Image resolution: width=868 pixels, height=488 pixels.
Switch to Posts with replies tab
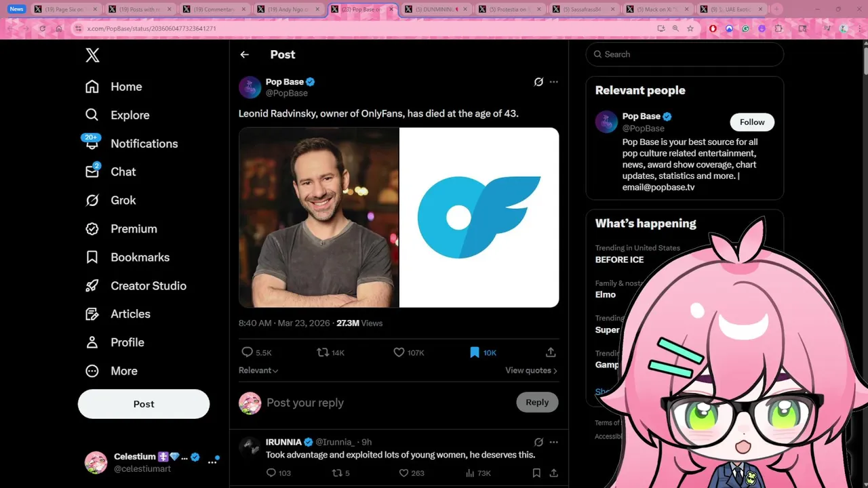click(140, 9)
